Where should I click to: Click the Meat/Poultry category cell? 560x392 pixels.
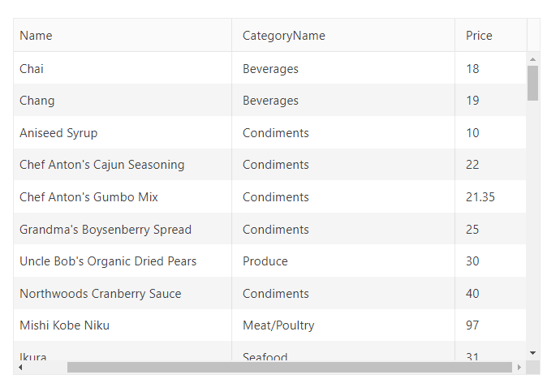278,325
